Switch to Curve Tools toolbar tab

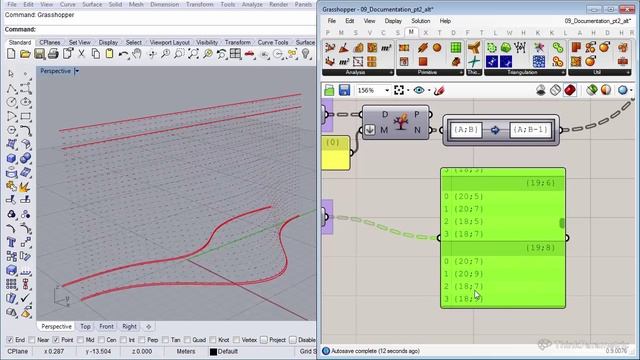click(x=273, y=42)
